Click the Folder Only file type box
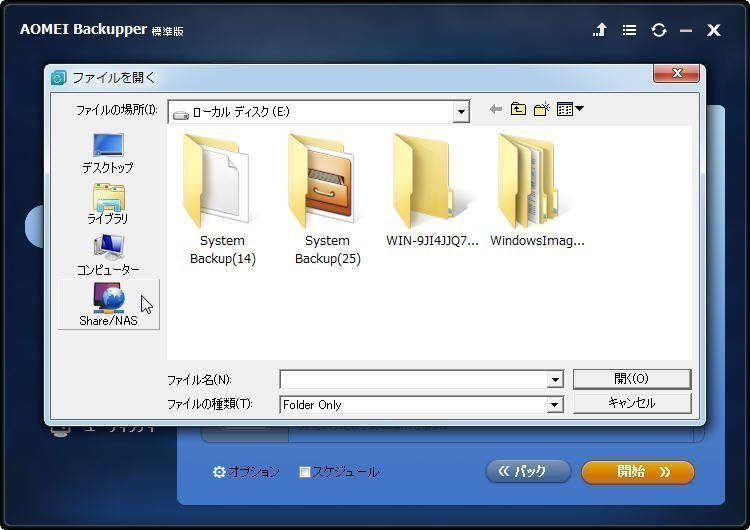This screenshot has width=750, height=530. (x=414, y=405)
